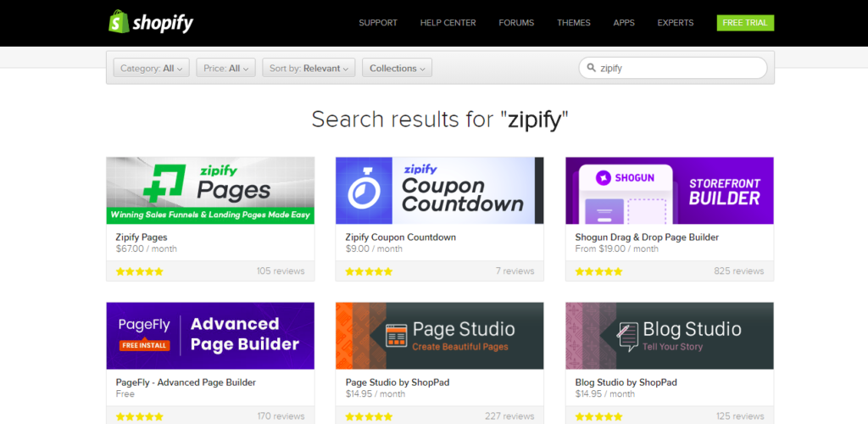Click the Page Studio banner image
The image size is (868, 424).
pyautogui.click(x=440, y=336)
